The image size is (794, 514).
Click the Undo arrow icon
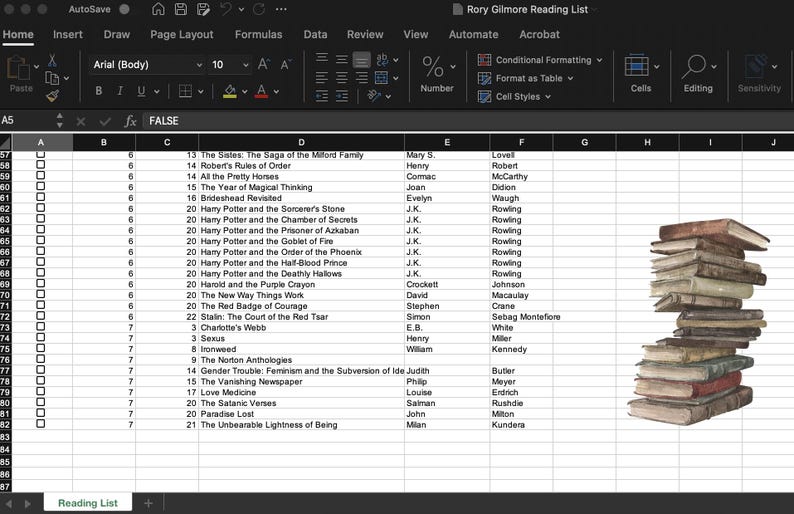[x=226, y=9]
